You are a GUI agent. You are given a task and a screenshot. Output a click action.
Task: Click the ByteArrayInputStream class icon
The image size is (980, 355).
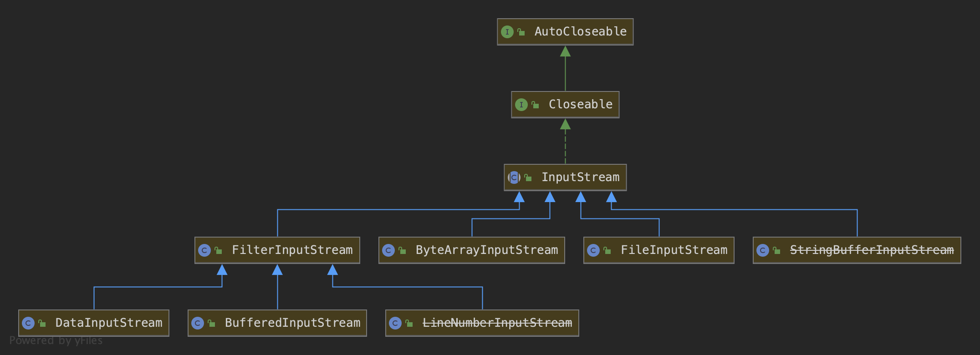click(388, 250)
